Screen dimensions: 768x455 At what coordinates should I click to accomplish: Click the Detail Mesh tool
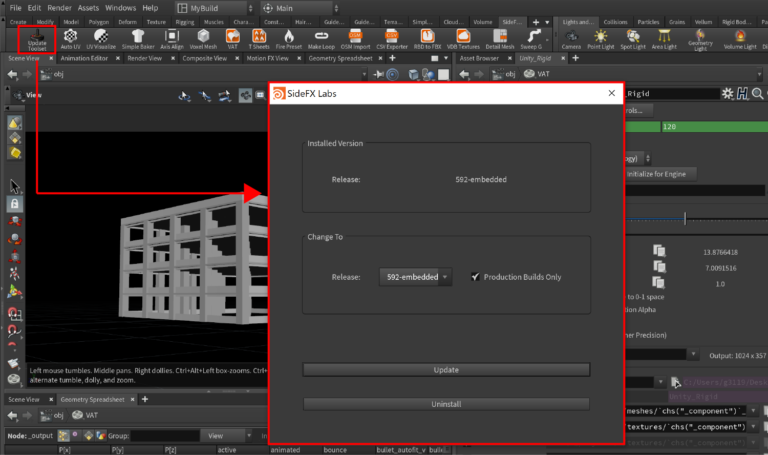pyautogui.click(x=500, y=39)
